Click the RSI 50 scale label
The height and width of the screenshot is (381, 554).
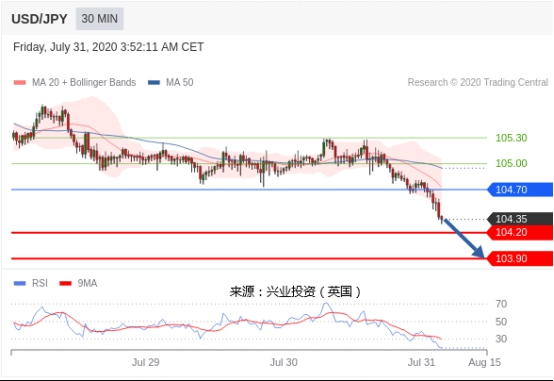(501, 322)
